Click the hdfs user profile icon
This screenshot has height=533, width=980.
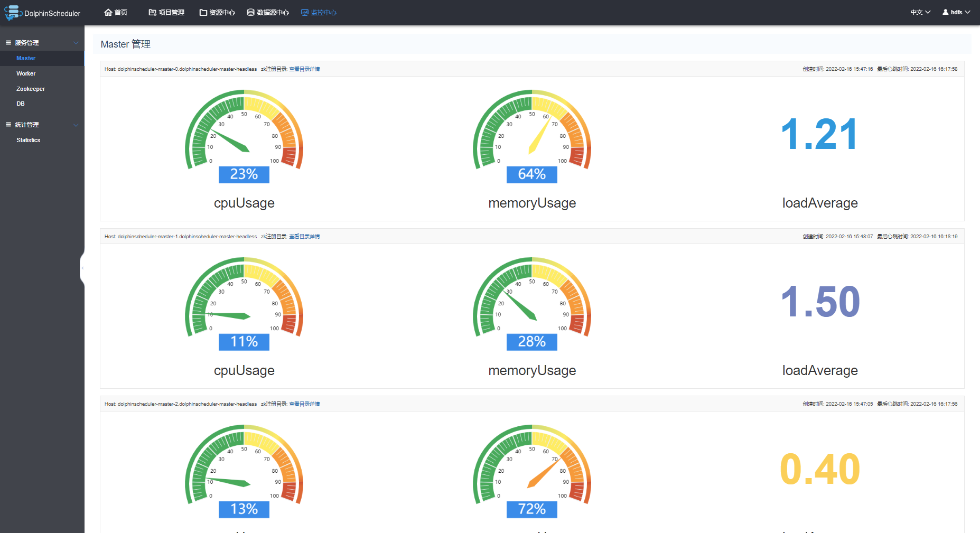[x=946, y=12]
